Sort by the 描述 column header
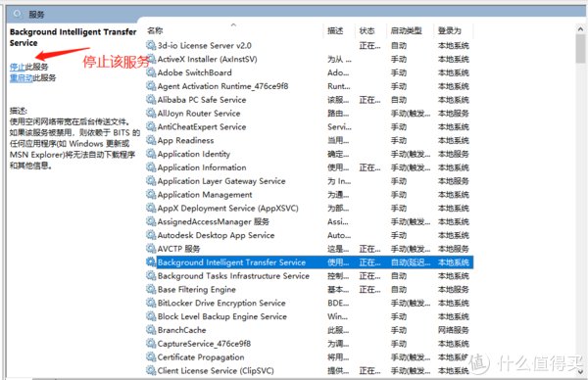 click(x=335, y=30)
